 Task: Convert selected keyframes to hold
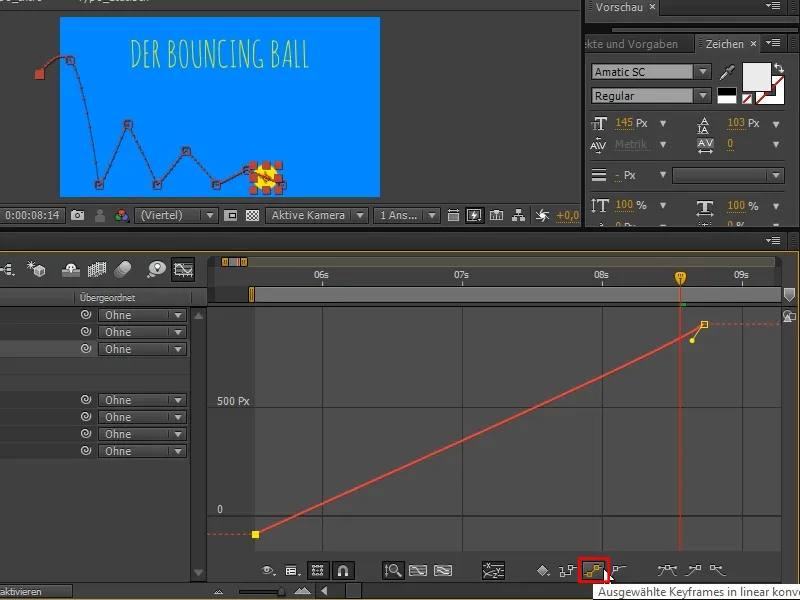[x=567, y=570]
